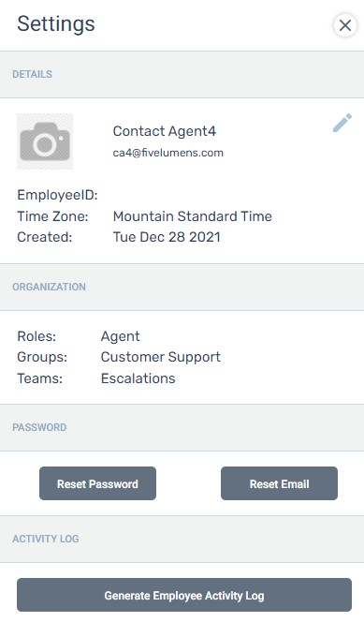Click the Password section header
This screenshot has height=622, width=364.
(39, 427)
